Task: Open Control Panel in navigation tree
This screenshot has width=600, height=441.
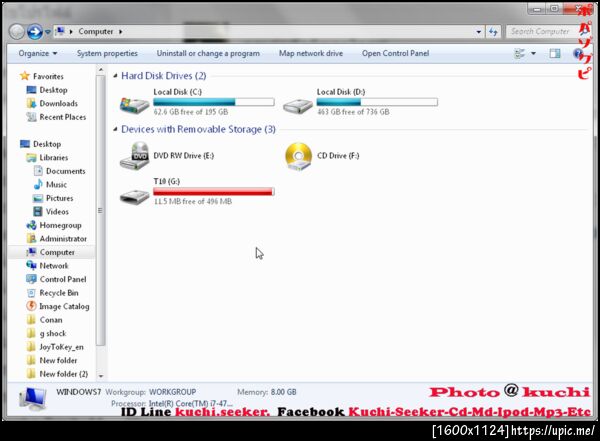Action: (x=63, y=279)
